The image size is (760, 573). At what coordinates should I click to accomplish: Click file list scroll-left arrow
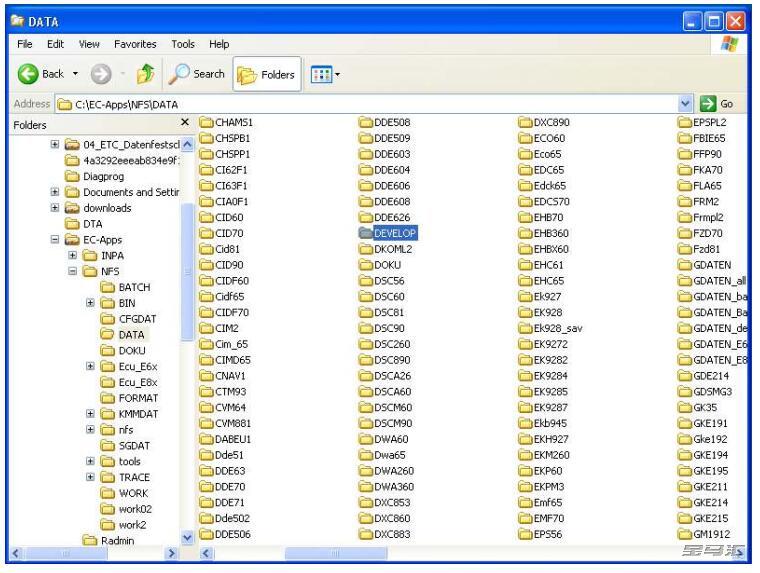(x=206, y=553)
